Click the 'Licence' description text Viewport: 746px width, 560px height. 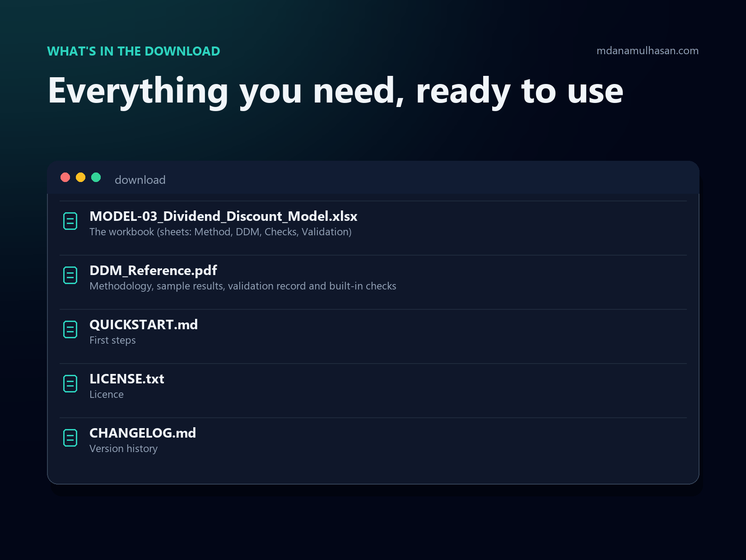(107, 394)
